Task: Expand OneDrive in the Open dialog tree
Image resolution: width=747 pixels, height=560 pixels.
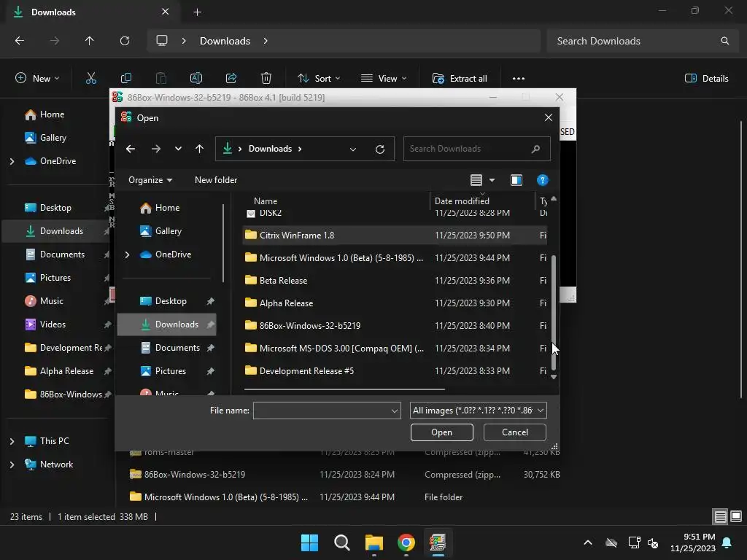Action: click(127, 254)
